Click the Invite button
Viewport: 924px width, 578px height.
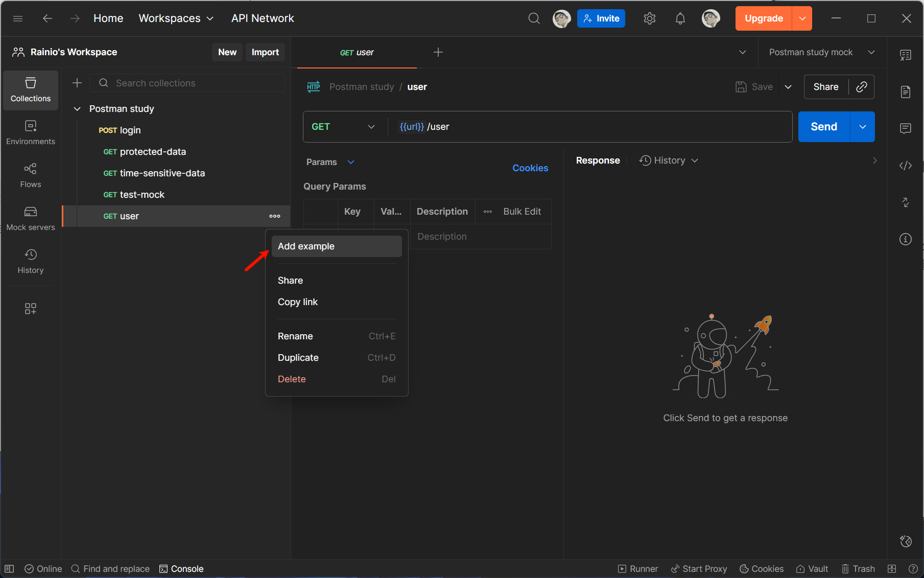(x=601, y=18)
